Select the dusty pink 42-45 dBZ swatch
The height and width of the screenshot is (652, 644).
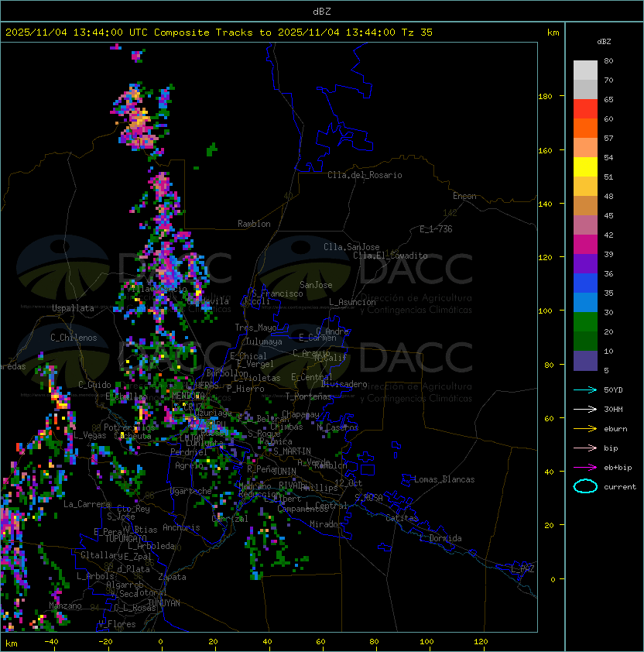click(x=585, y=225)
